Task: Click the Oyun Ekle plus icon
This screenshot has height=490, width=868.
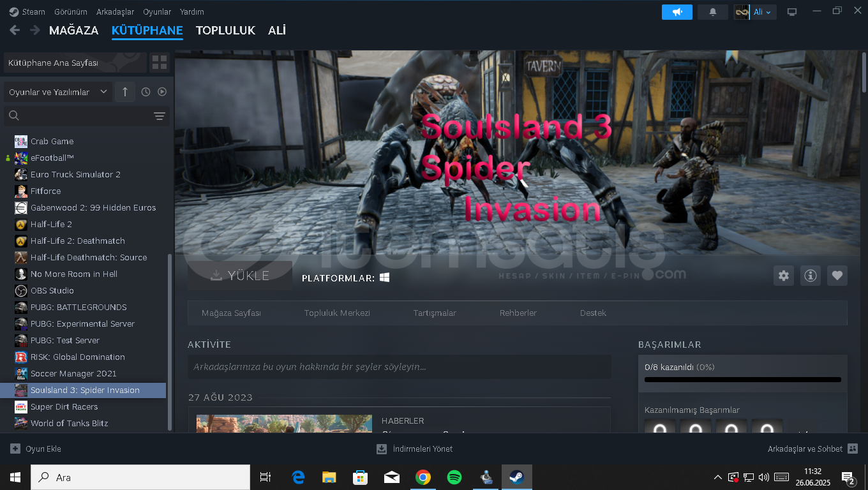Action: pos(15,449)
